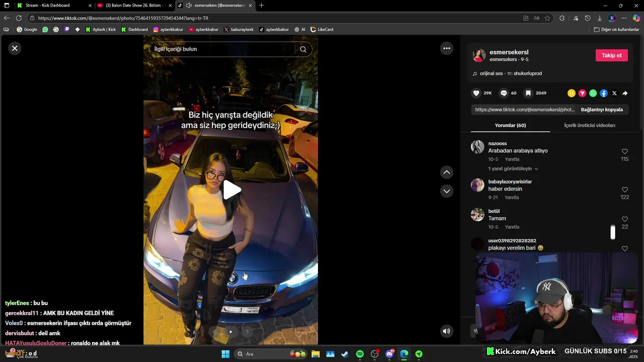Viewport: 644px width, 362px height.
Task: Open browser extensions puzzle icon
Action: pyautogui.click(x=562, y=18)
